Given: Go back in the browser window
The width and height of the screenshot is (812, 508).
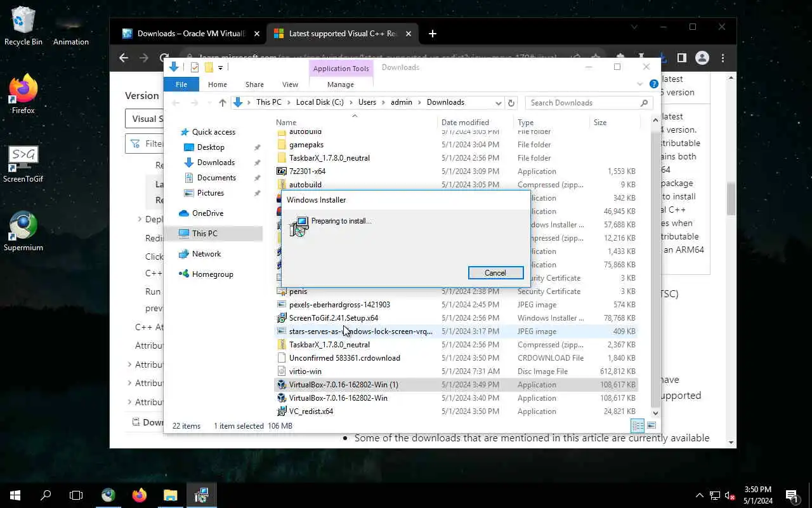Looking at the screenshot, I should pos(124,58).
